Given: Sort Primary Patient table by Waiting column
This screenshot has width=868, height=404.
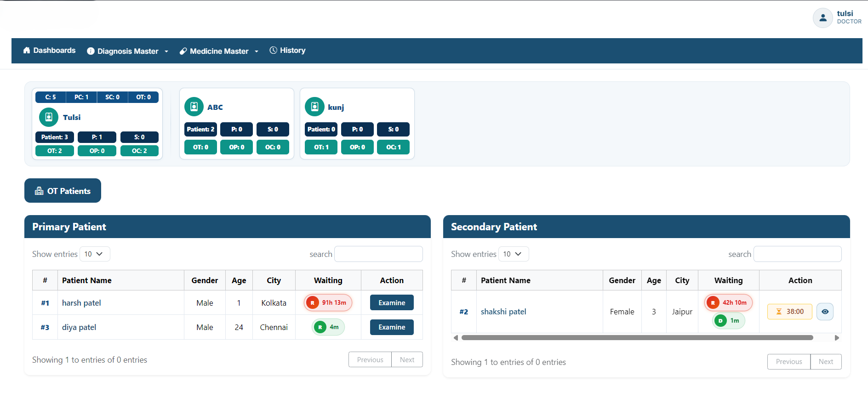Looking at the screenshot, I should tap(328, 280).
